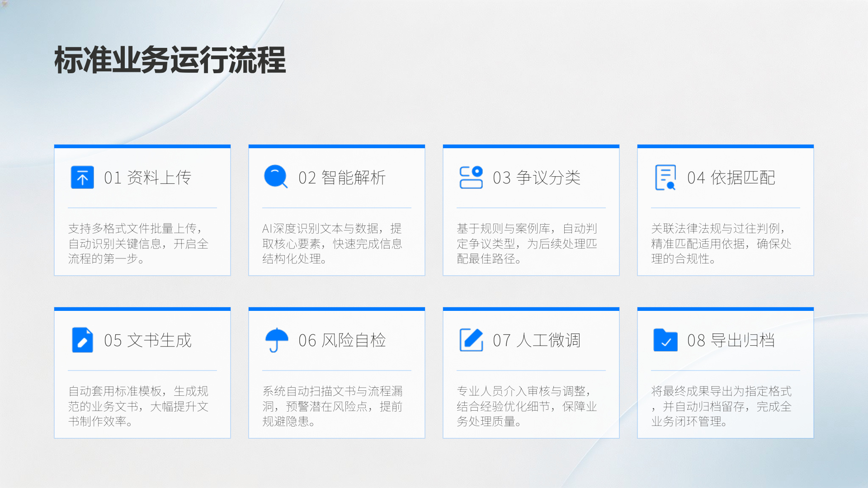Select the heading 01 资料上传
The width and height of the screenshot is (868, 488).
click(148, 178)
